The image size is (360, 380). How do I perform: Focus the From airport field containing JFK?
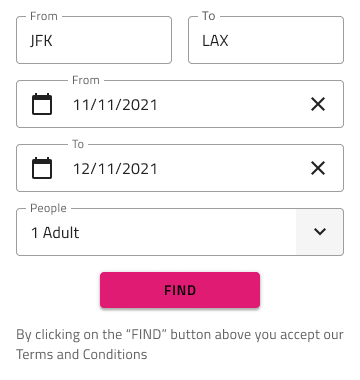tap(94, 40)
